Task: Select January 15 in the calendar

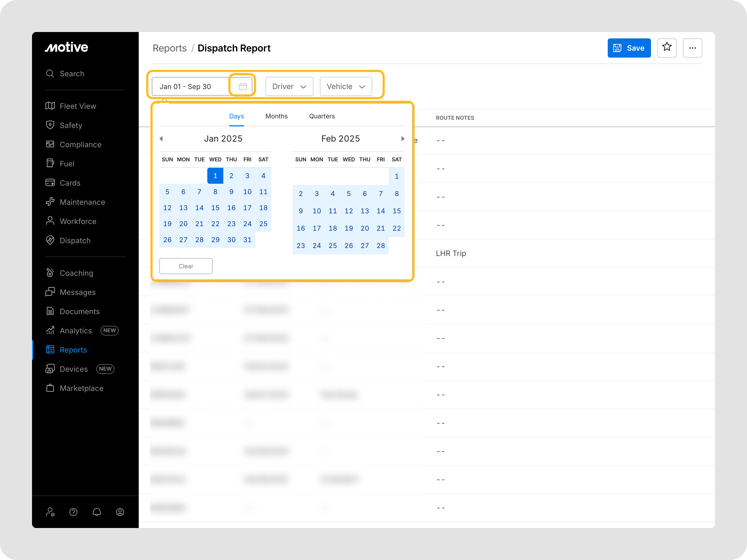Action: click(215, 207)
